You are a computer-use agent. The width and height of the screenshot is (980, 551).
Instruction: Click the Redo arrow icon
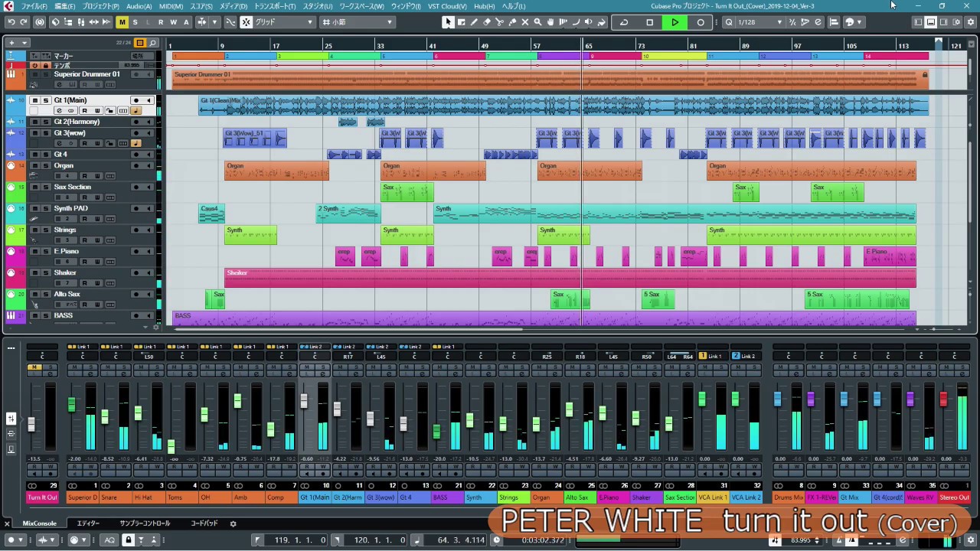click(23, 22)
